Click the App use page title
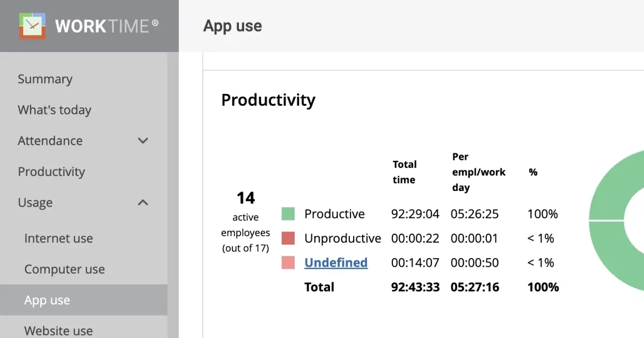The width and height of the screenshot is (644, 338). [x=232, y=26]
